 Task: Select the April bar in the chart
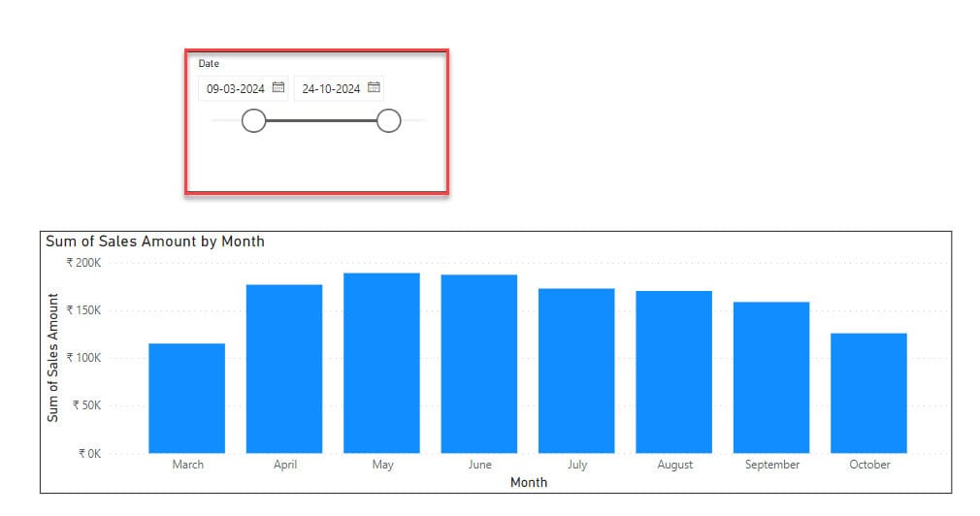[x=284, y=369]
